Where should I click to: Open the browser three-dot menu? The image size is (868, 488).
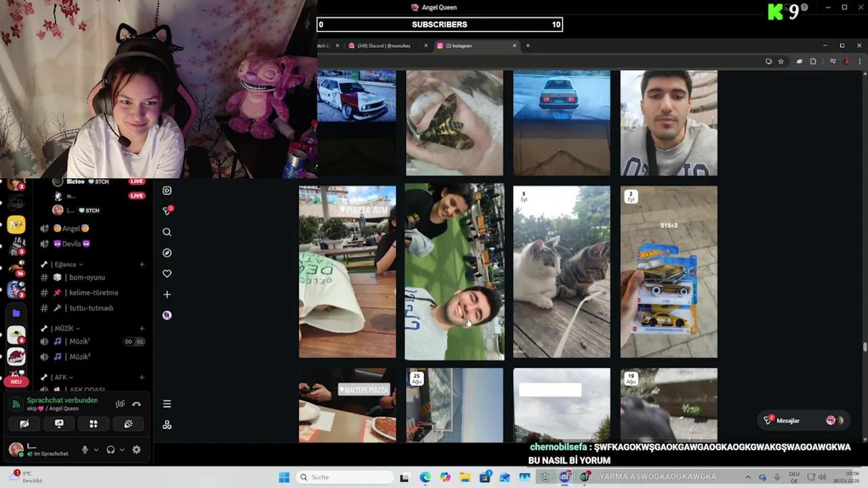click(x=861, y=61)
